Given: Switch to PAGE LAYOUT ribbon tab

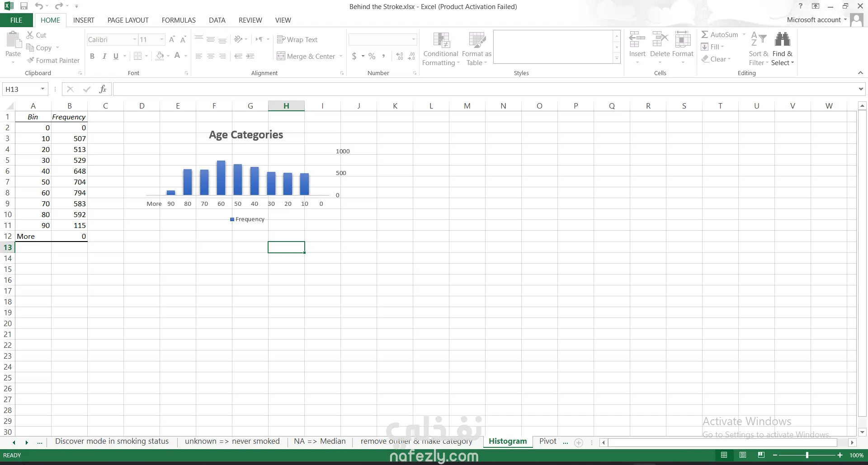Looking at the screenshot, I should (x=128, y=20).
